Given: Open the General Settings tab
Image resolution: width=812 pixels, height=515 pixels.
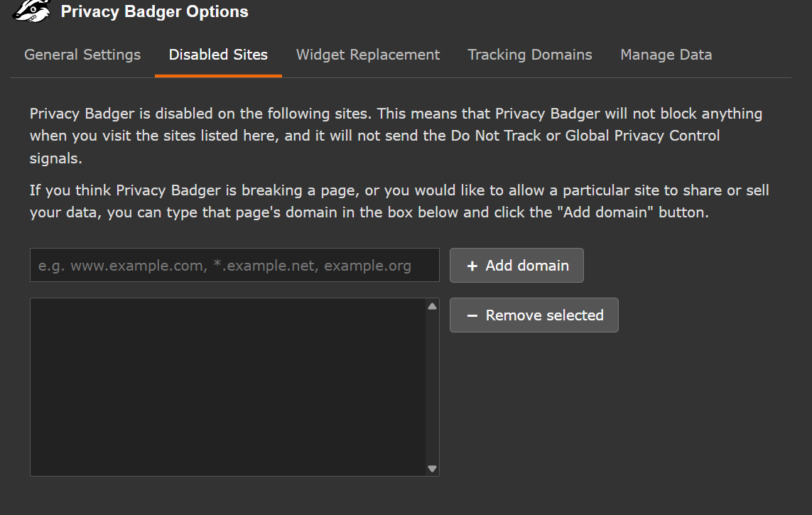Looking at the screenshot, I should click(82, 55).
